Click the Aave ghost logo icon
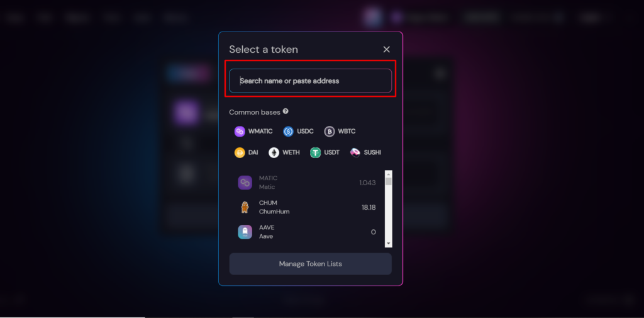This screenshot has width=644, height=318. [x=245, y=232]
